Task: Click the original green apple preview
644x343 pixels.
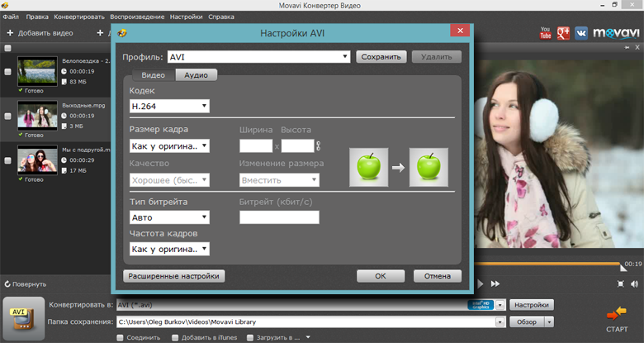Action: 369,168
